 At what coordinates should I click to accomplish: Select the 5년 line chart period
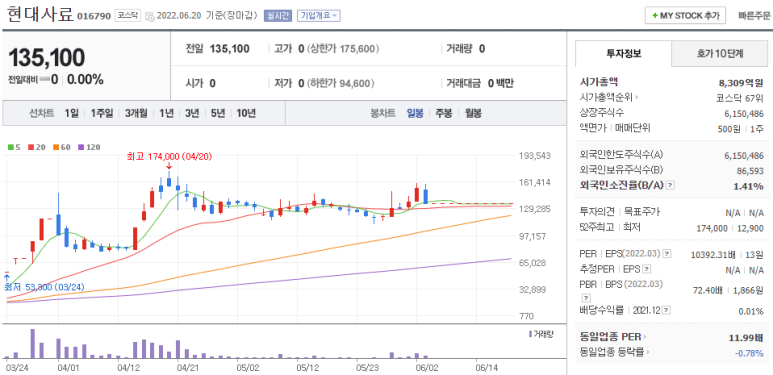pyautogui.click(x=217, y=113)
